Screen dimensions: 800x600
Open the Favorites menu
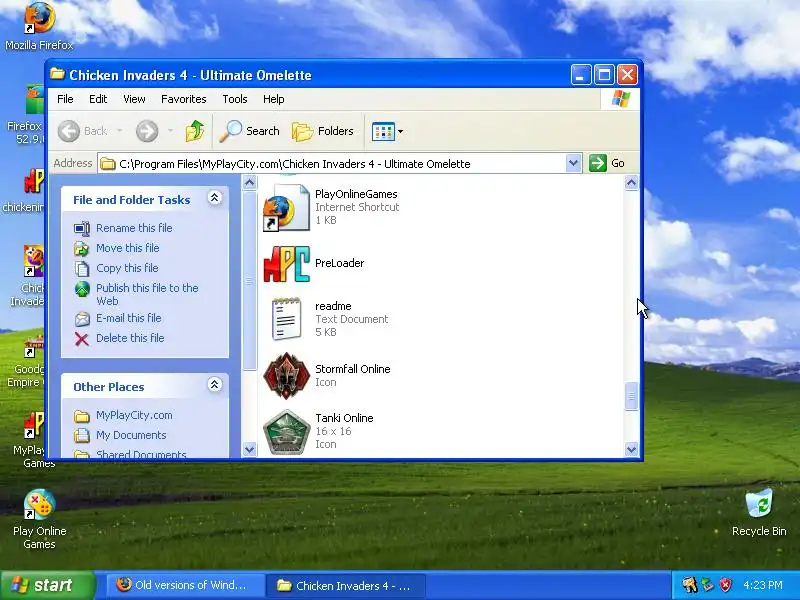pyautogui.click(x=184, y=99)
